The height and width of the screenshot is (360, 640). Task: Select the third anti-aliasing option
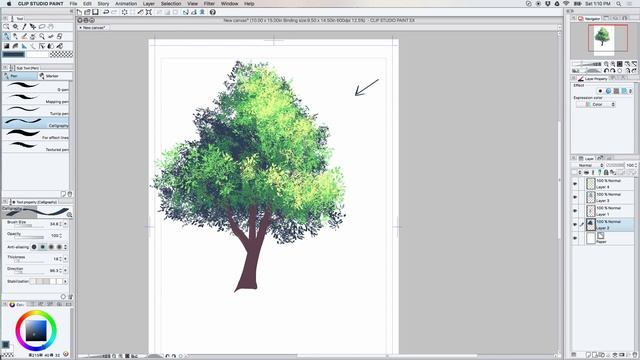click(x=51, y=247)
